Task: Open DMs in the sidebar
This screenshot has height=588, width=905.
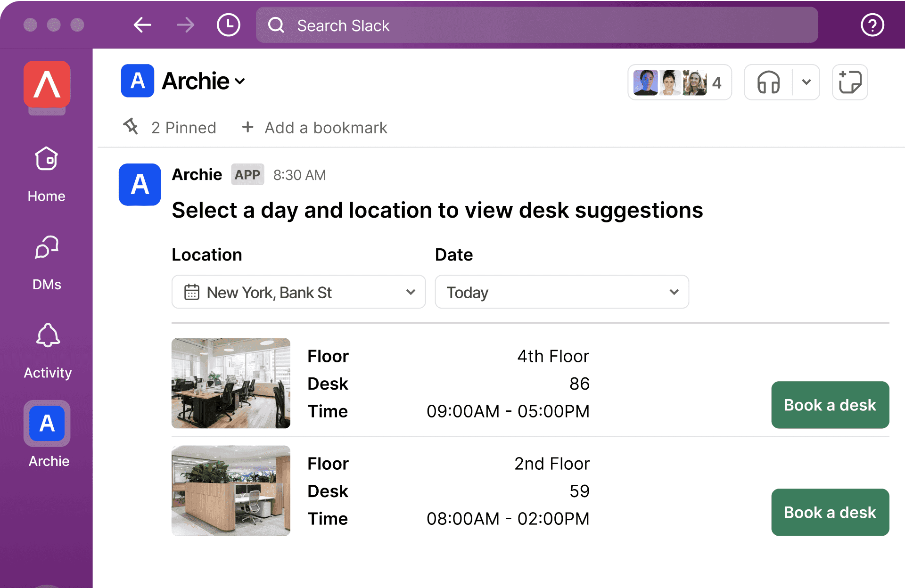Action: (x=46, y=259)
